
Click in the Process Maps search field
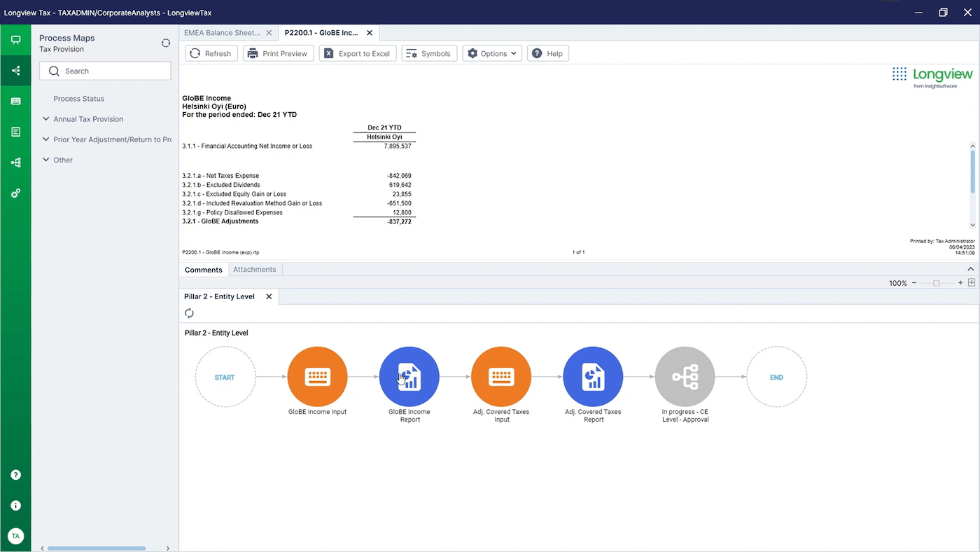pos(112,71)
